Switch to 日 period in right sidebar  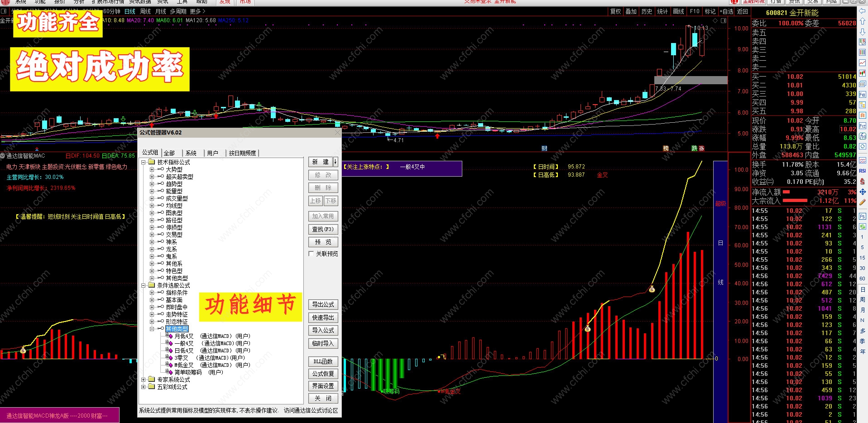pos(863,289)
